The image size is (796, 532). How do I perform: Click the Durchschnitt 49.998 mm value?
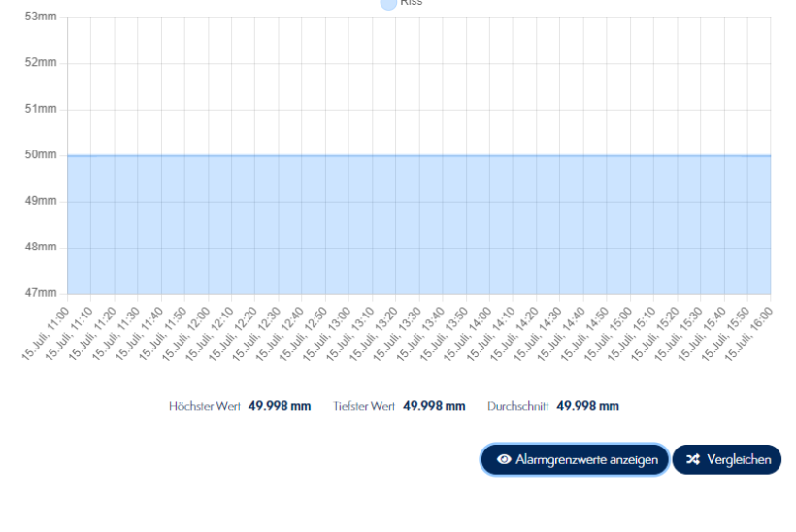point(587,405)
